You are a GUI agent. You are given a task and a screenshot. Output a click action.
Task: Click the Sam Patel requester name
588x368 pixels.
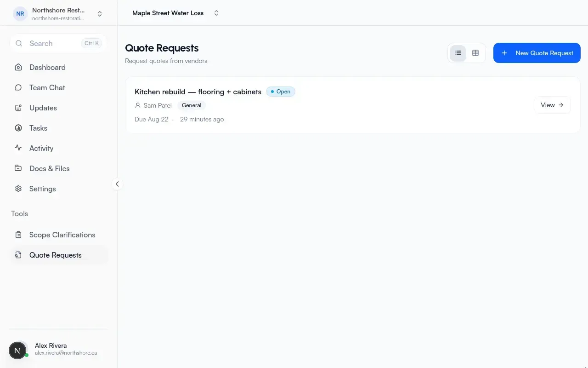(158, 105)
